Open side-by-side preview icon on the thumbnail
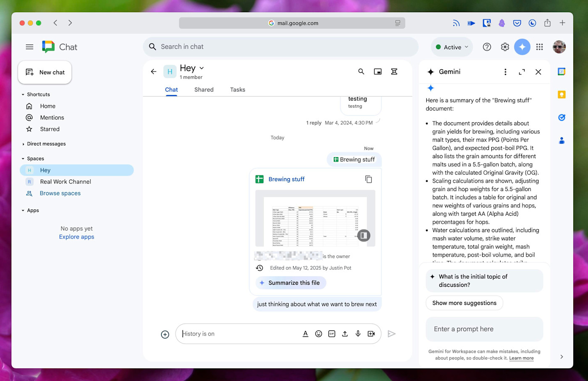 point(364,235)
